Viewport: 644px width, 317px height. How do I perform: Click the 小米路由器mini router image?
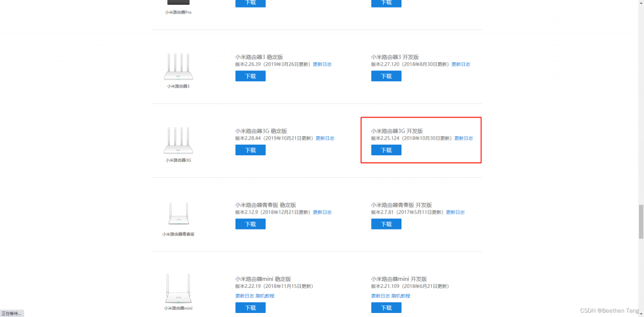[178, 288]
